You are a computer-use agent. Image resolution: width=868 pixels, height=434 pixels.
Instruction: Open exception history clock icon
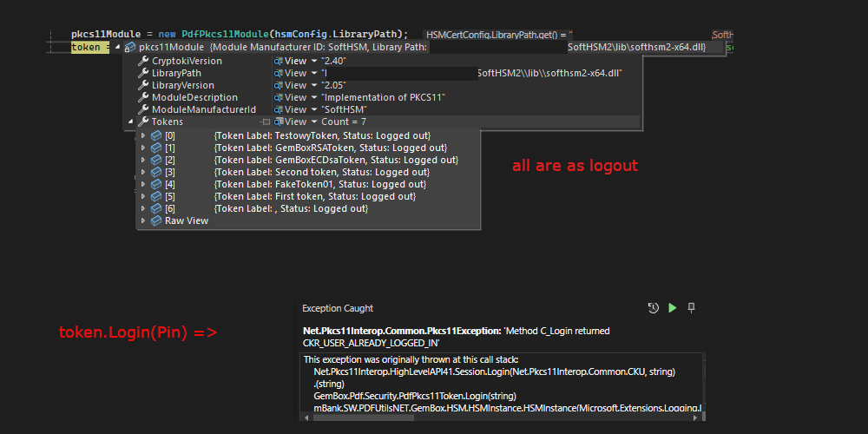[x=654, y=308]
